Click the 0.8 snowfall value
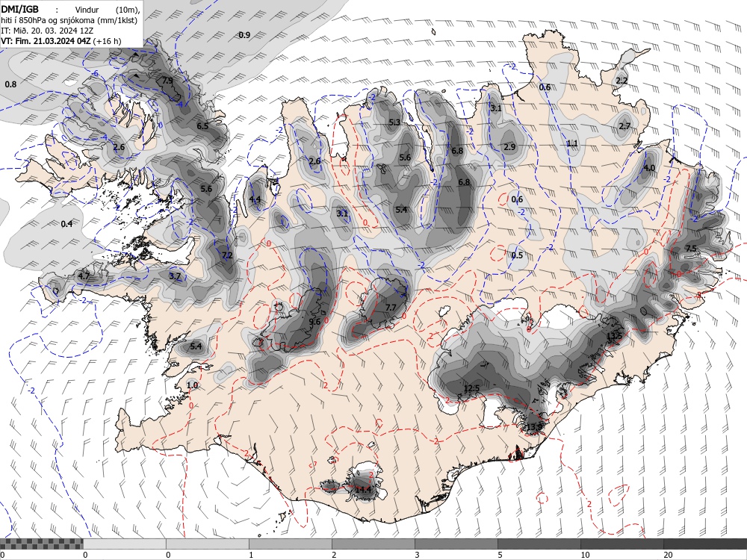 (x=10, y=84)
